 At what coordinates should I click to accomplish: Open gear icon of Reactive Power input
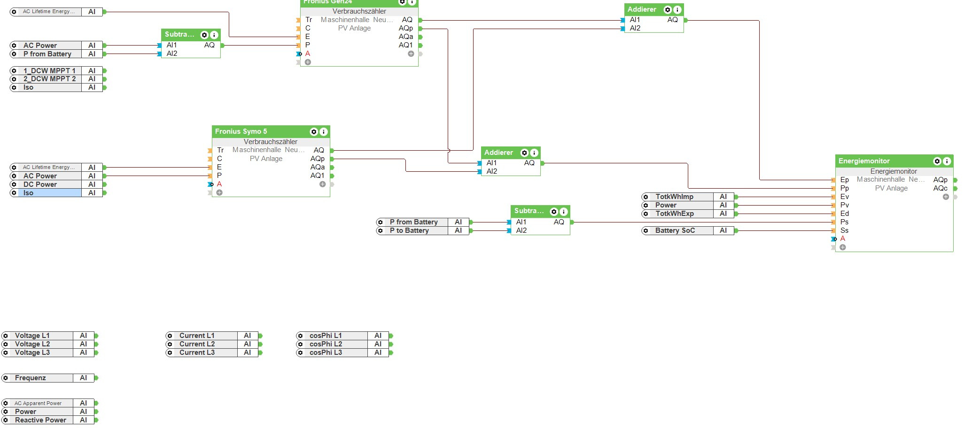tap(6, 420)
